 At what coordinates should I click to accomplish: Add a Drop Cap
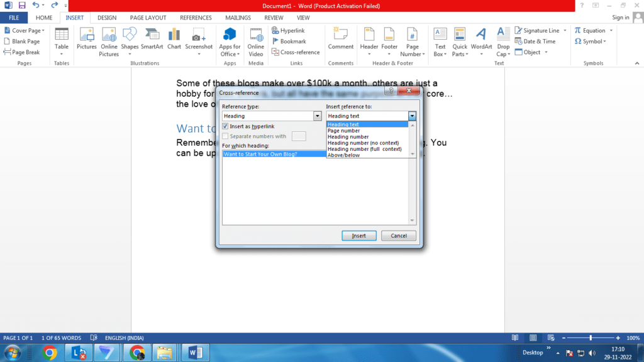pyautogui.click(x=502, y=38)
